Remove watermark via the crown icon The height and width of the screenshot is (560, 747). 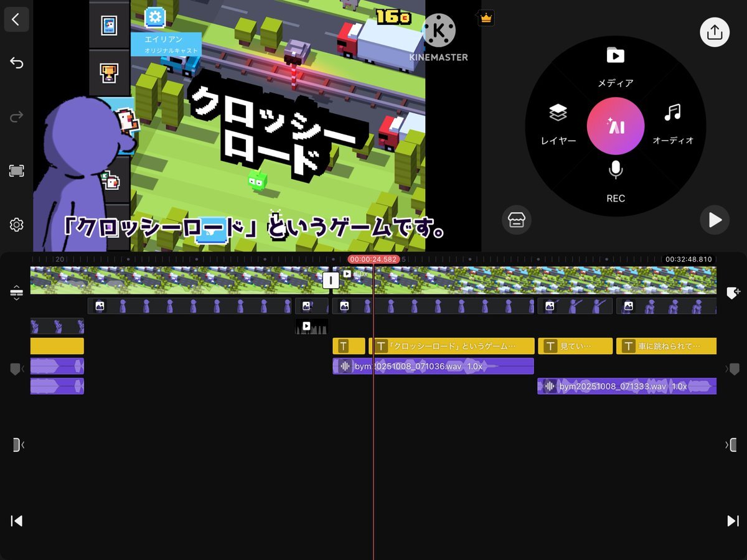tap(486, 19)
